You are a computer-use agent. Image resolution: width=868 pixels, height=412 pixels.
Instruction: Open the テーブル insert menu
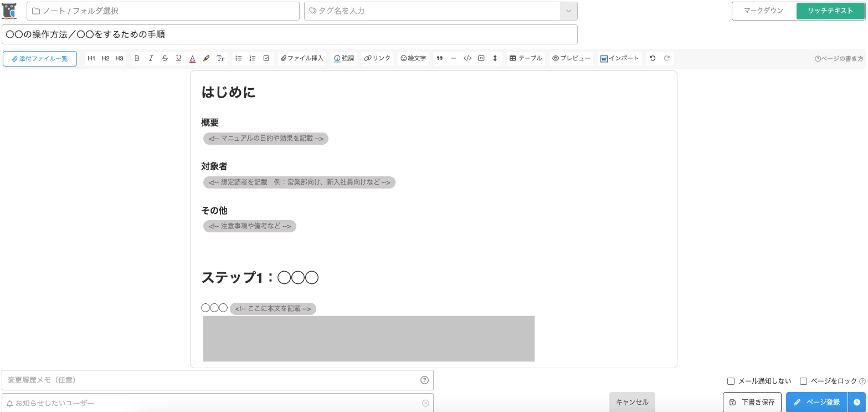pyautogui.click(x=526, y=58)
